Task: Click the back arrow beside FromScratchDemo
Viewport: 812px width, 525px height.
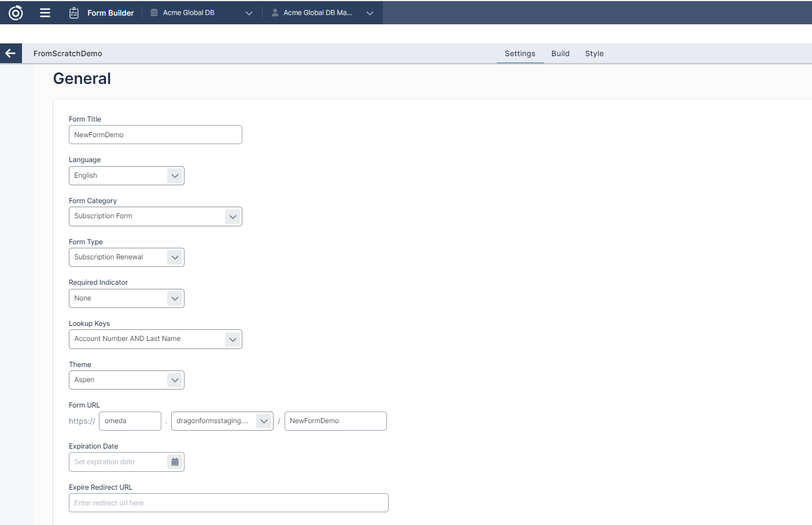Action: [10, 53]
